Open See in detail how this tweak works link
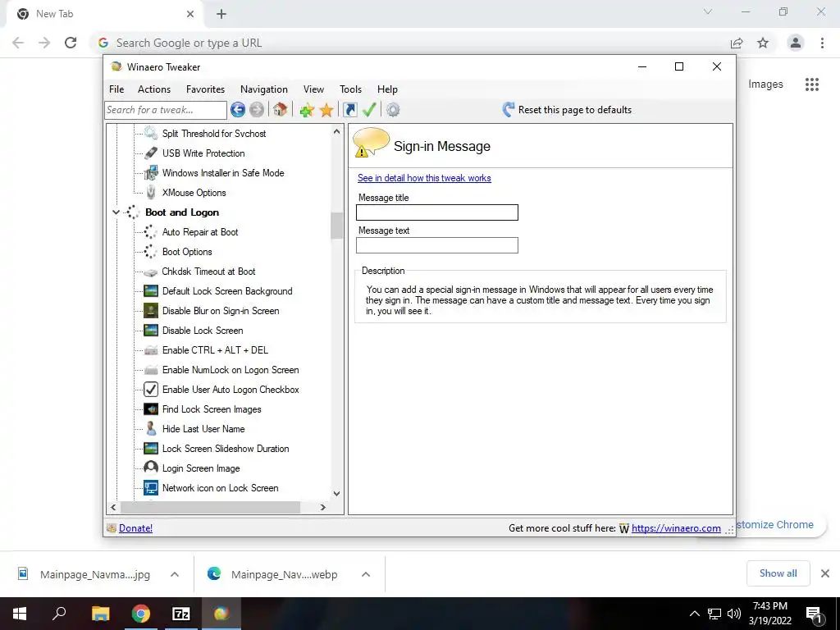This screenshot has width=840, height=630. click(424, 178)
